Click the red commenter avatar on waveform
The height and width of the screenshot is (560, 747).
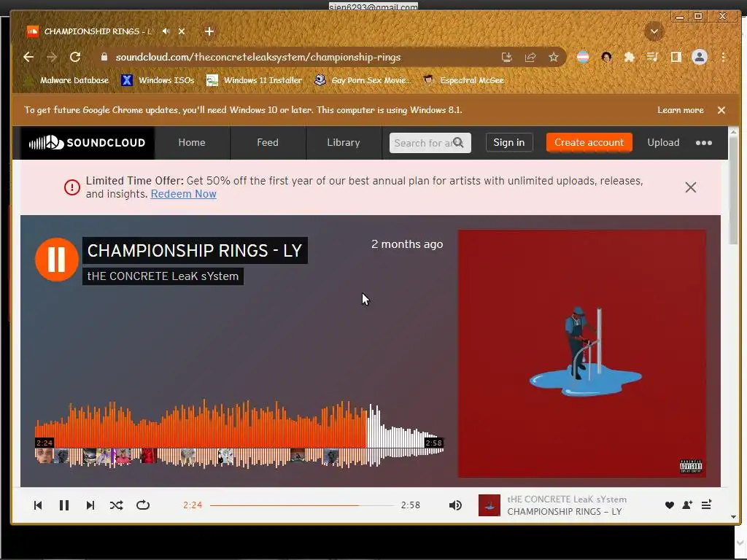[x=148, y=456]
